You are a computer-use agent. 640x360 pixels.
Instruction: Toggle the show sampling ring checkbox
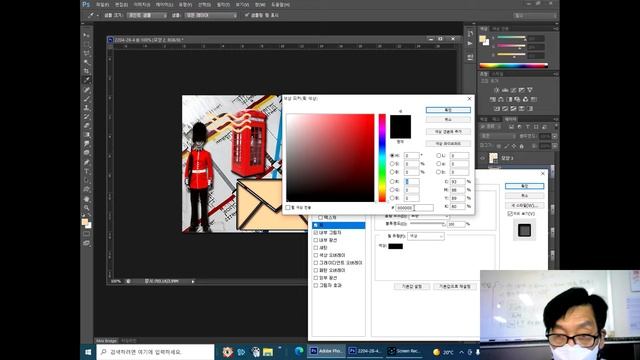click(247, 15)
